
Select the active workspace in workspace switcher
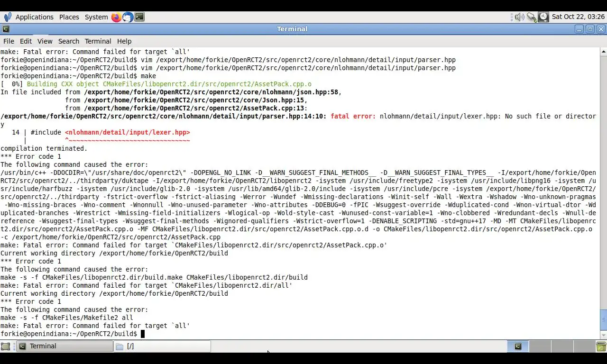pos(518,346)
